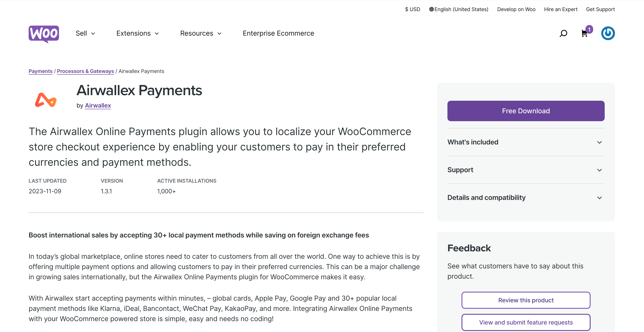
Task: Expand the Support section
Action: point(526,170)
